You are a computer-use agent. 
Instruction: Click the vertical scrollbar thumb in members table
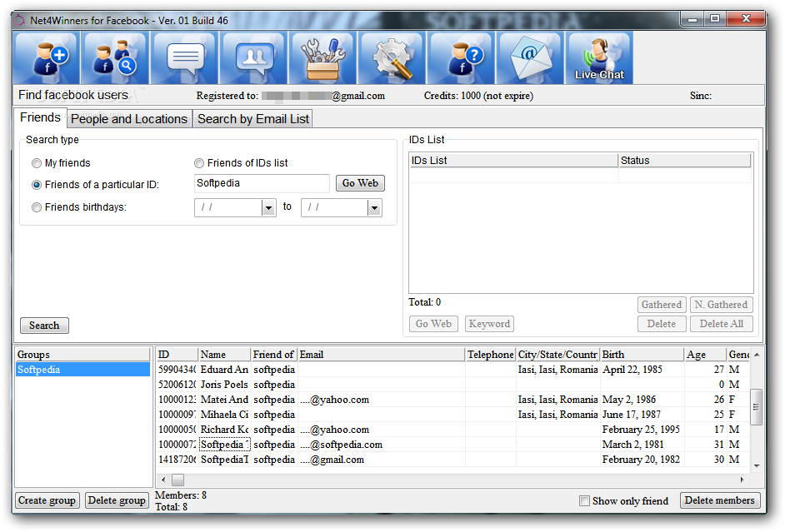[x=757, y=407]
